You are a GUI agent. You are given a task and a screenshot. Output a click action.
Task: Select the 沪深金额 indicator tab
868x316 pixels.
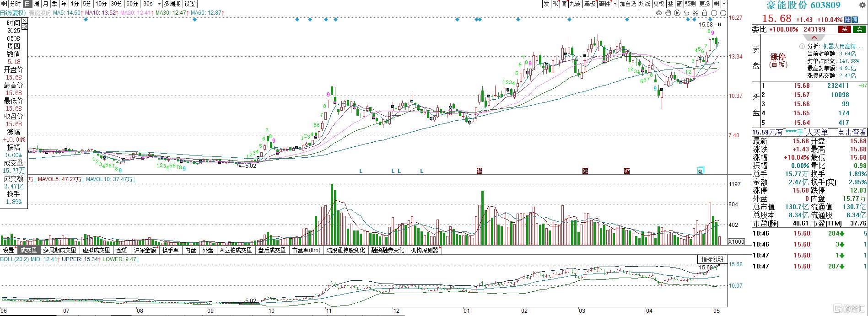point(145,250)
